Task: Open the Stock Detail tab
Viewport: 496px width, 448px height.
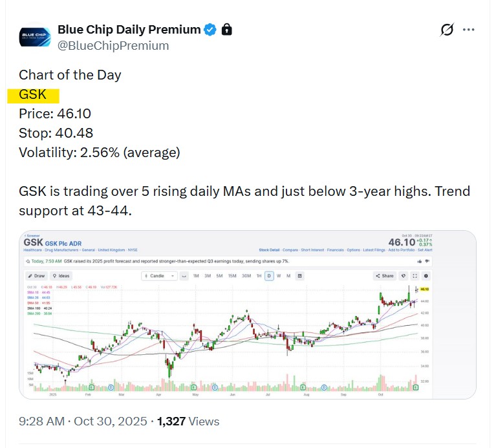Action: (x=269, y=250)
